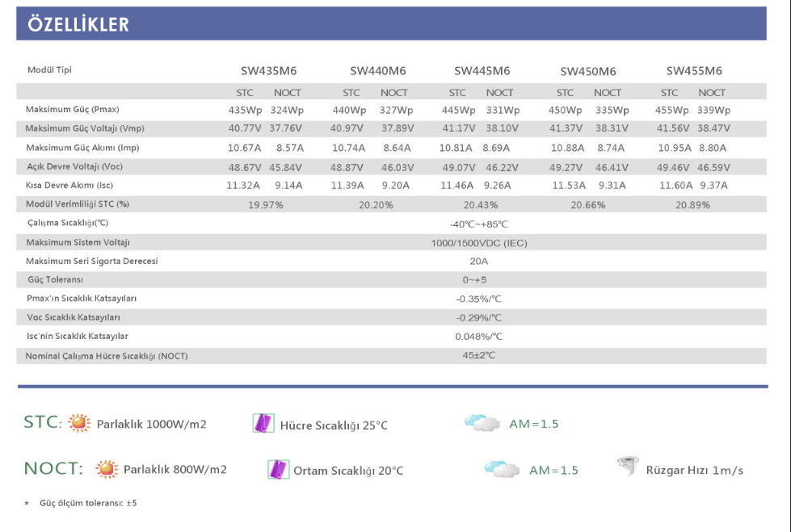Click the 41.56V voltage value
This screenshot has height=532, width=791.
pos(673,128)
